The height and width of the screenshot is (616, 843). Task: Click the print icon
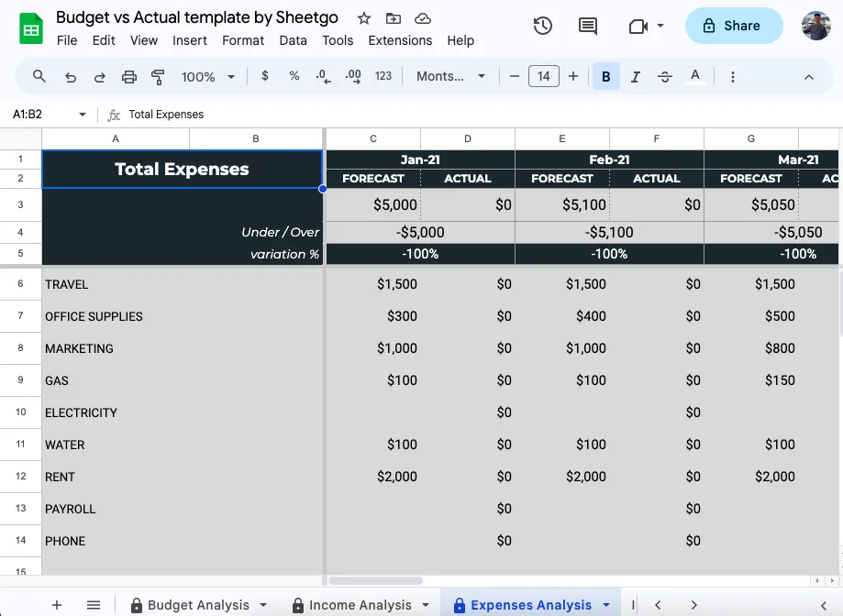coord(129,77)
